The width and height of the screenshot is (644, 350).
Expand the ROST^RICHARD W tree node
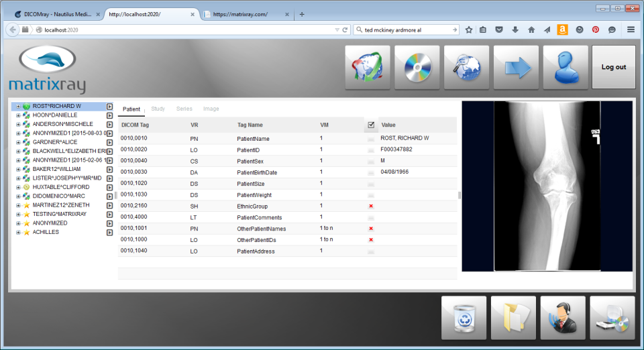(x=18, y=106)
